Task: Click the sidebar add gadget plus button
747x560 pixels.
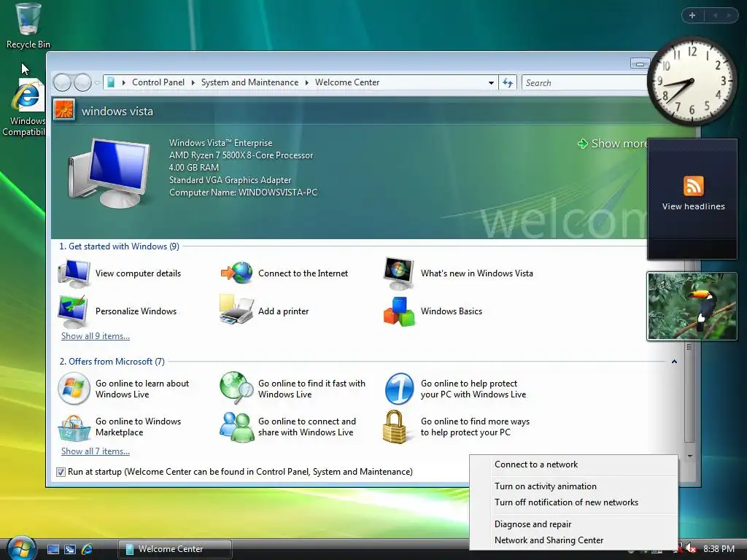Action: coord(692,15)
